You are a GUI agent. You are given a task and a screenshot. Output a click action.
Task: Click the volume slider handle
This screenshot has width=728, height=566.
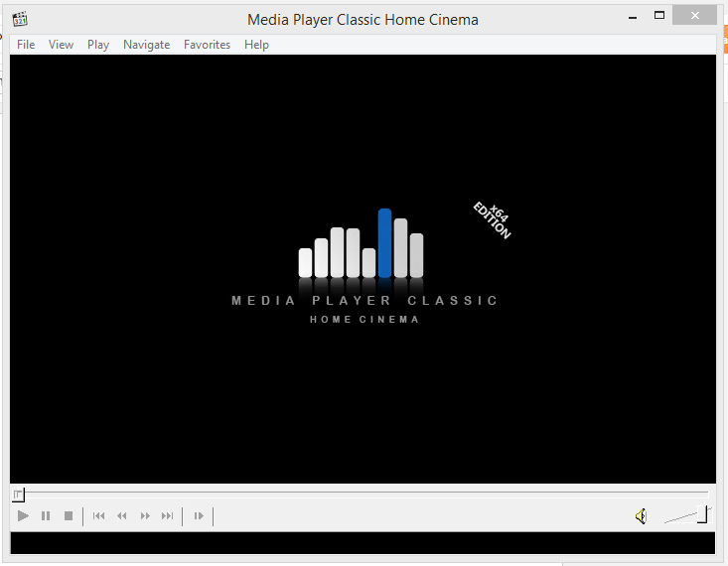point(702,514)
